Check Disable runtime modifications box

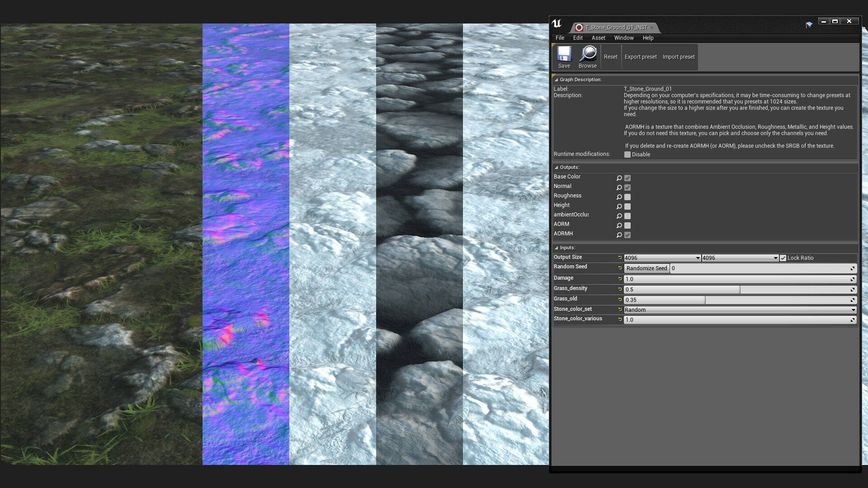[627, 155]
